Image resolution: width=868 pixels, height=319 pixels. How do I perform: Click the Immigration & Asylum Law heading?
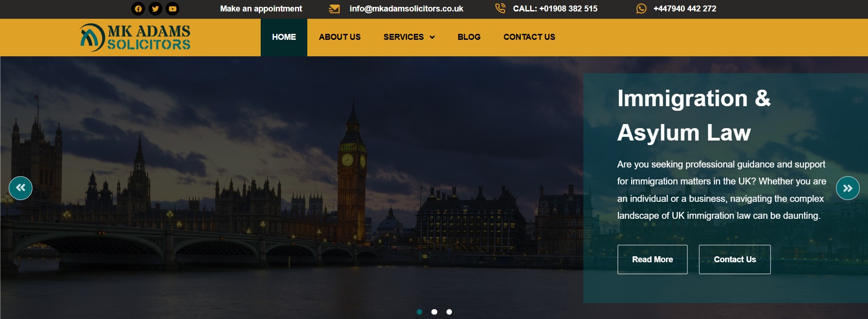[694, 115]
